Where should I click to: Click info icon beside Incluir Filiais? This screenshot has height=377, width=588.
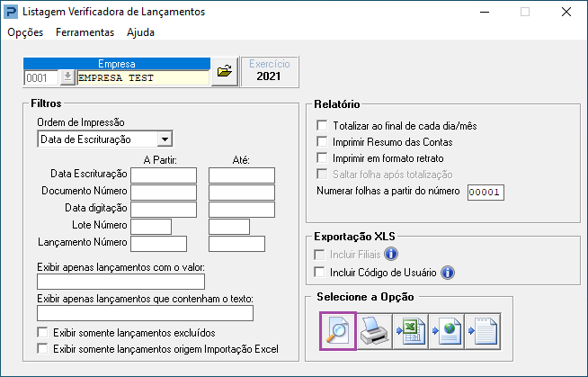click(x=391, y=254)
